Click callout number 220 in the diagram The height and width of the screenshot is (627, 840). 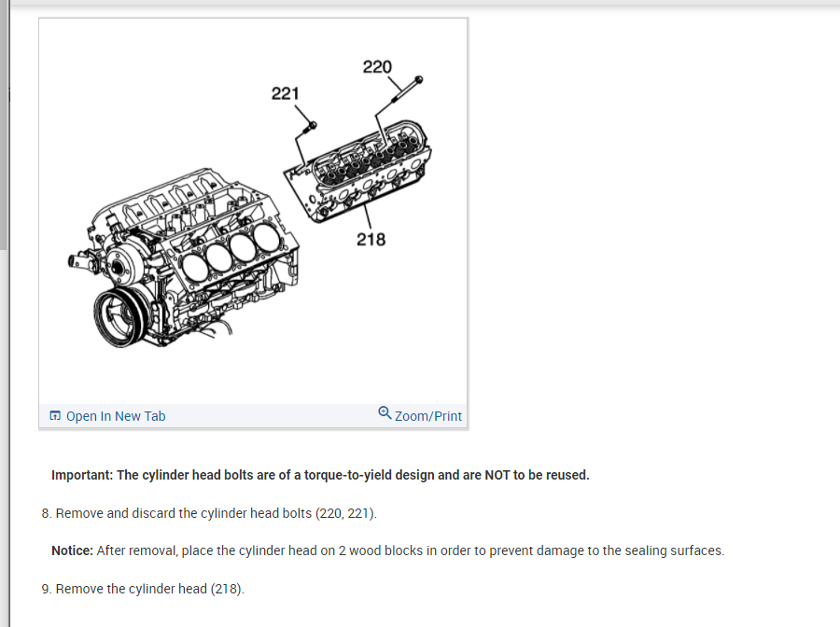(x=377, y=67)
